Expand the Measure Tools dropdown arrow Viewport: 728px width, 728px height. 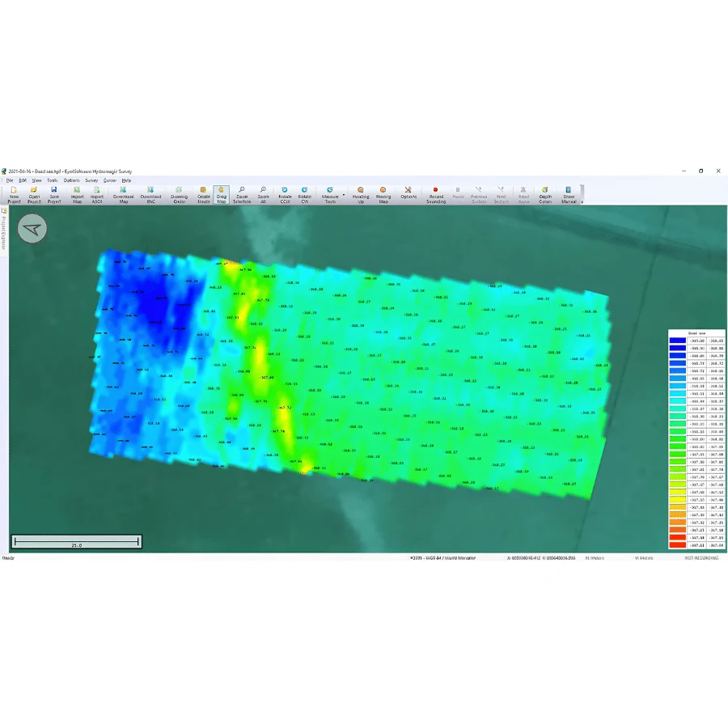click(344, 195)
